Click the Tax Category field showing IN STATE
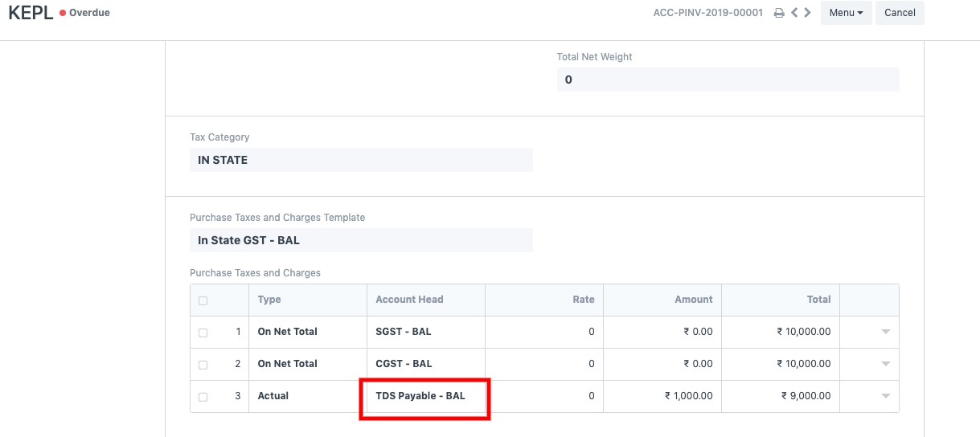 coord(361,160)
